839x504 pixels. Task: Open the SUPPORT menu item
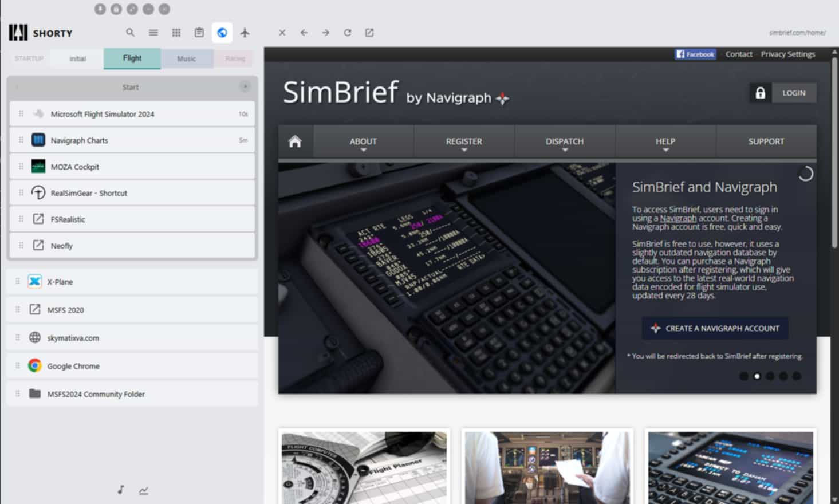[766, 141]
